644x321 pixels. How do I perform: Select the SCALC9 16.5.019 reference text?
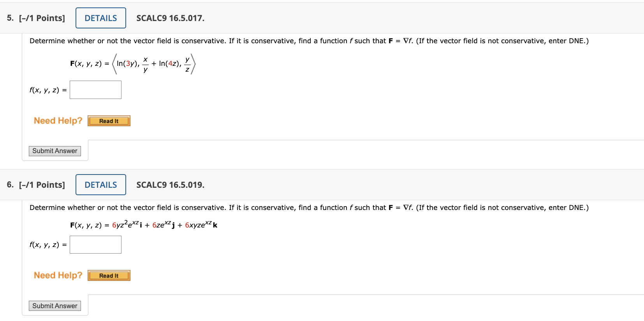point(170,185)
